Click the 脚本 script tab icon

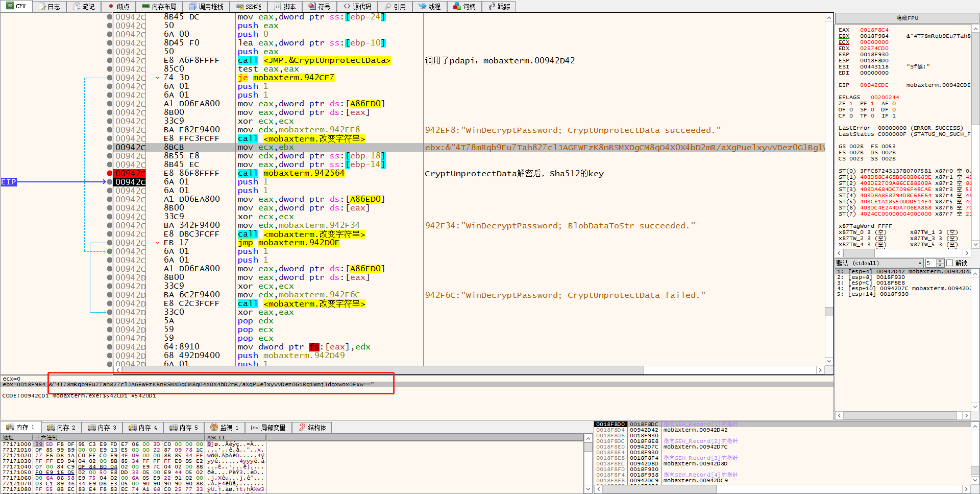tap(278, 7)
